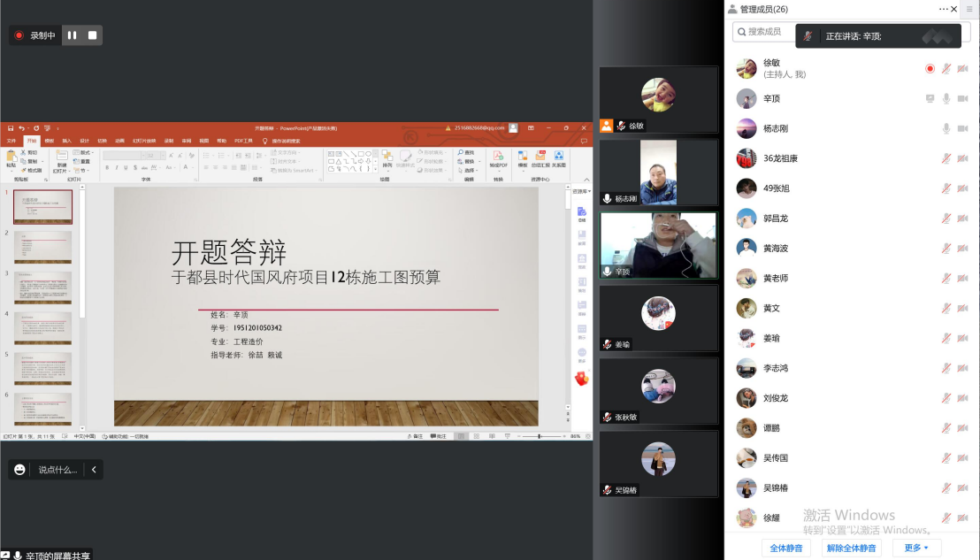Unmute microphone of 刘俊龙
The image size is (980, 560).
946,398
